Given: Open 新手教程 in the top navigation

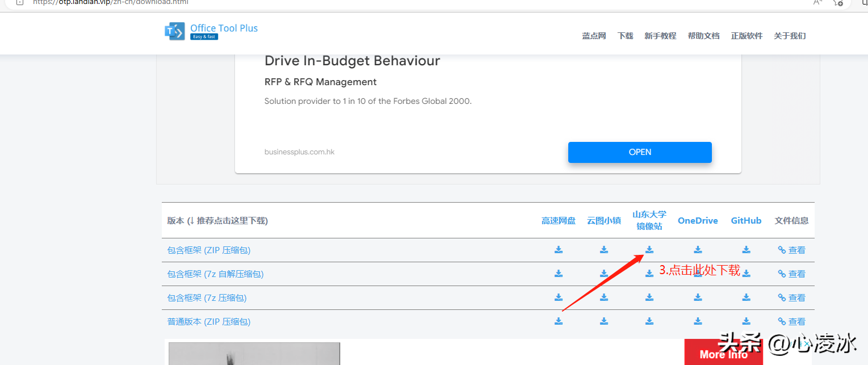Looking at the screenshot, I should [660, 36].
